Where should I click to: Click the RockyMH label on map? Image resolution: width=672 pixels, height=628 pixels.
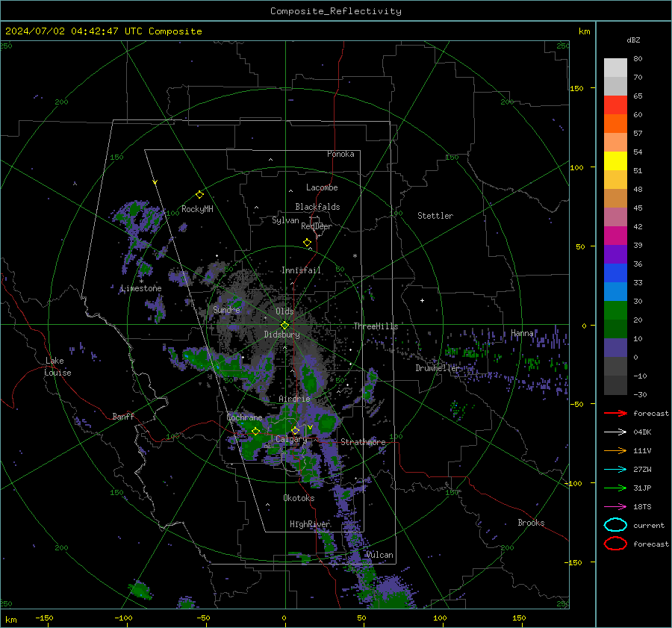[197, 209]
